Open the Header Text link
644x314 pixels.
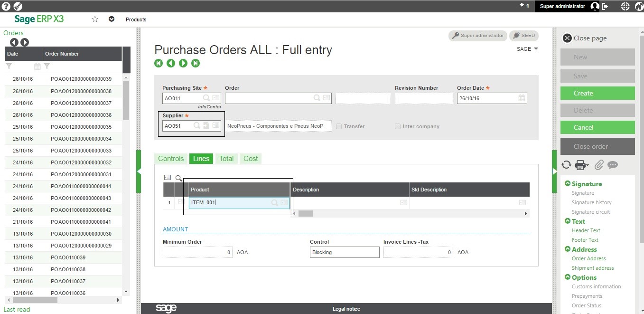coord(586,230)
